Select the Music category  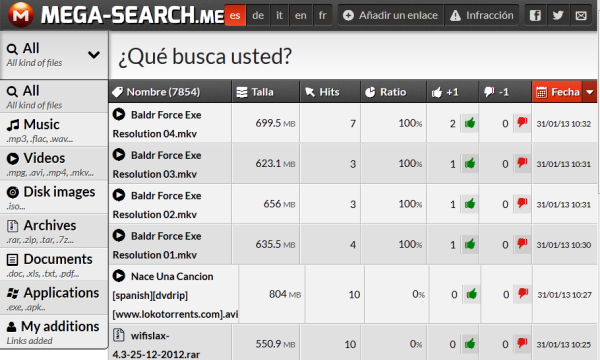point(54,130)
